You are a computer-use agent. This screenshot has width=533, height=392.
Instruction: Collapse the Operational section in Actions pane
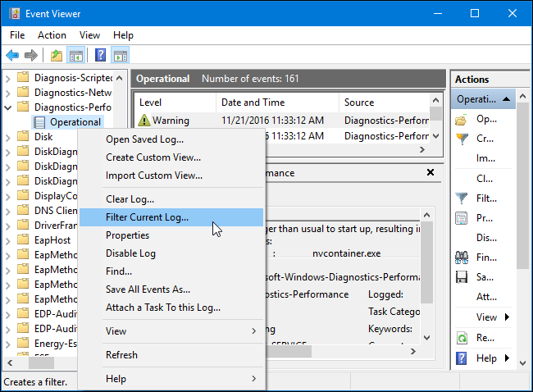tap(506, 99)
